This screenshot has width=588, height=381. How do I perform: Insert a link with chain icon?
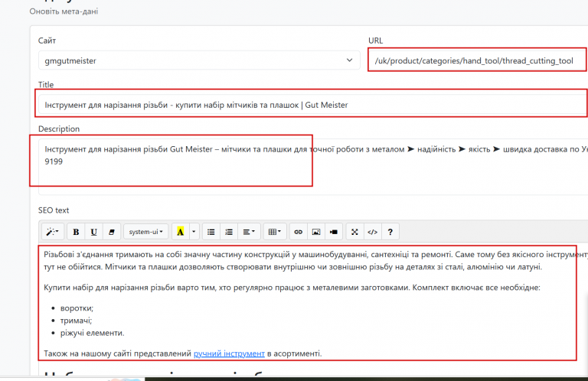tap(298, 232)
